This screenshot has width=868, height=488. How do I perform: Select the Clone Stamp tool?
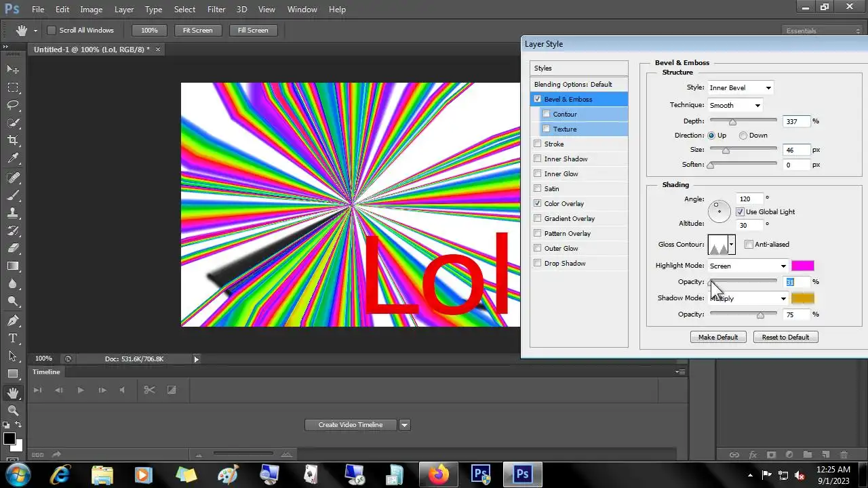13,213
